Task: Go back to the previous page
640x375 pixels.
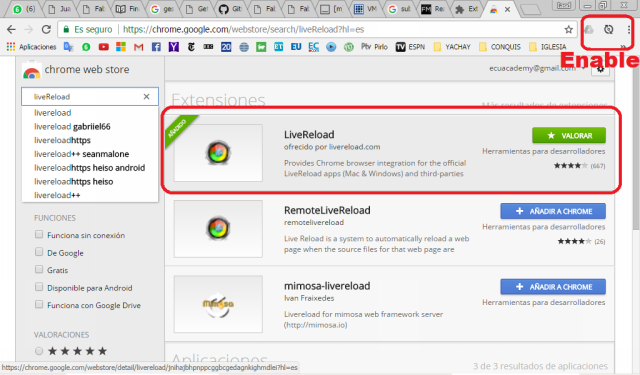Action: 11,29
